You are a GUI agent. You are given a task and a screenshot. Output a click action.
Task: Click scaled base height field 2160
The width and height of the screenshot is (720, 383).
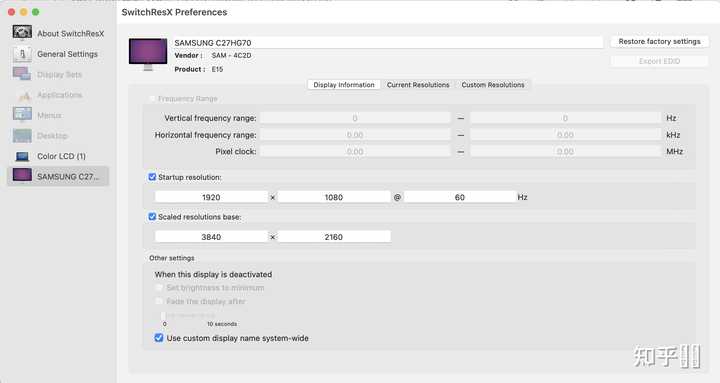point(334,237)
